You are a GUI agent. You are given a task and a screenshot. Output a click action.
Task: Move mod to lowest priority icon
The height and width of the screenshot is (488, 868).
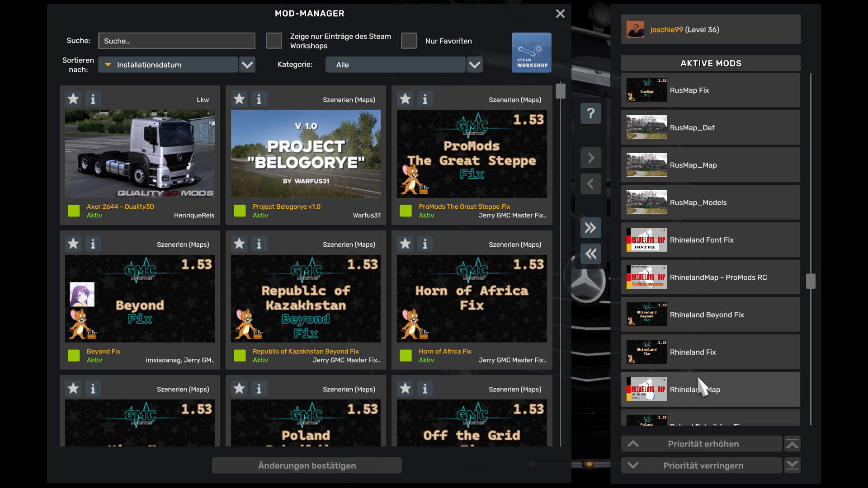[x=792, y=465]
